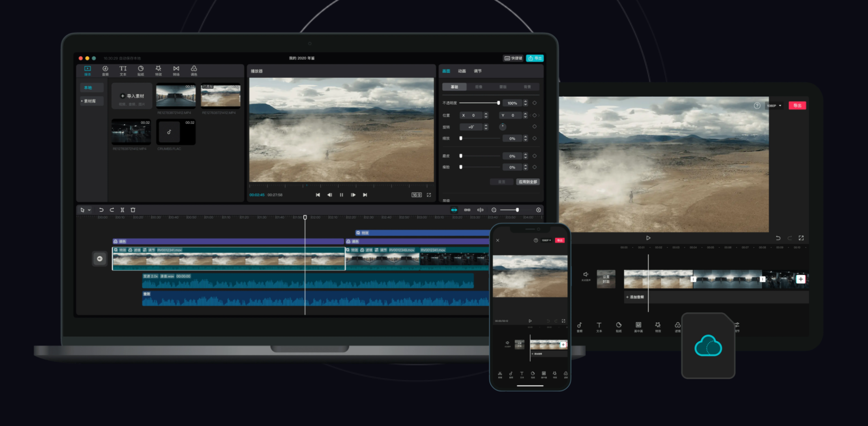
Task: Click the delete trash icon above timeline
Action: click(x=133, y=210)
